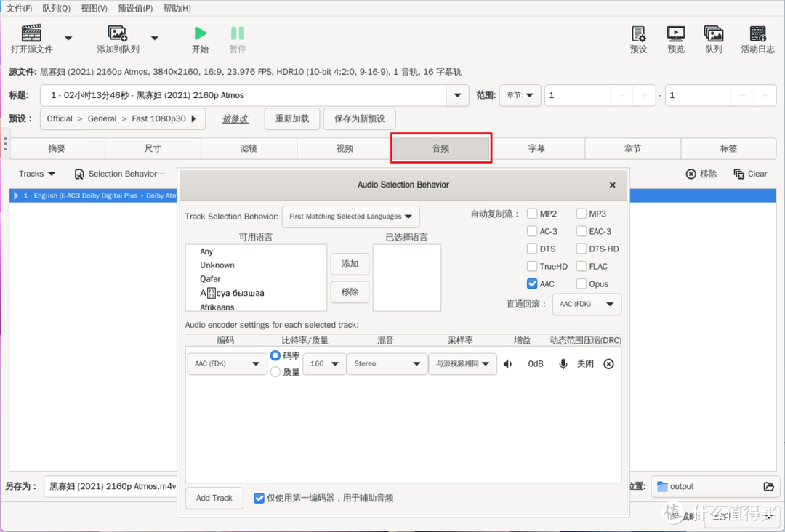Switch to the 字幕 subtitles tab
Viewport: 785px width, 532px height.
537,148
